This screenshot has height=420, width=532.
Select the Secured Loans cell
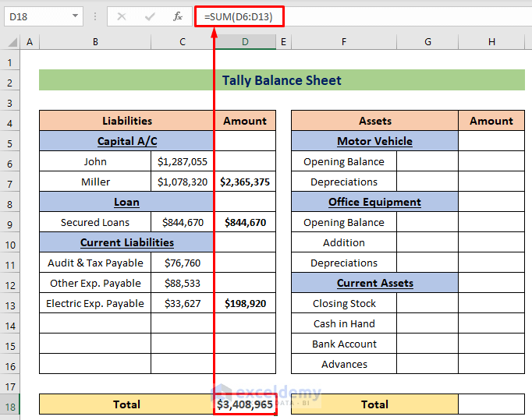click(95, 222)
